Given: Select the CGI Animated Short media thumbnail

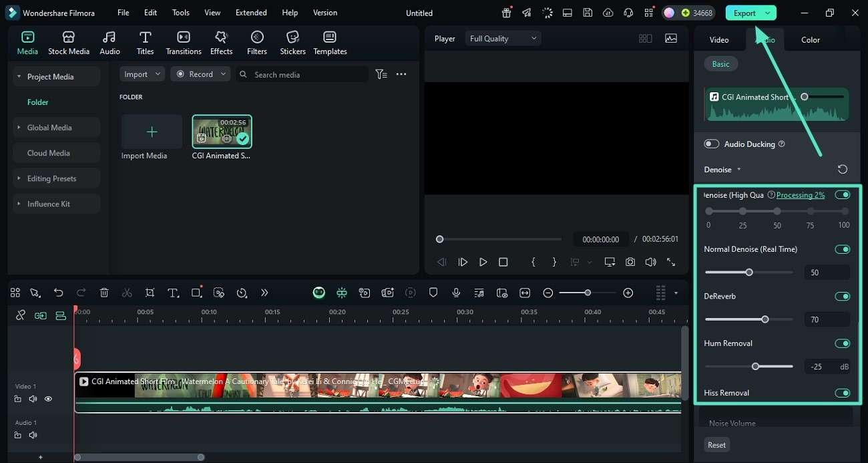Looking at the screenshot, I should pyautogui.click(x=222, y=132).
